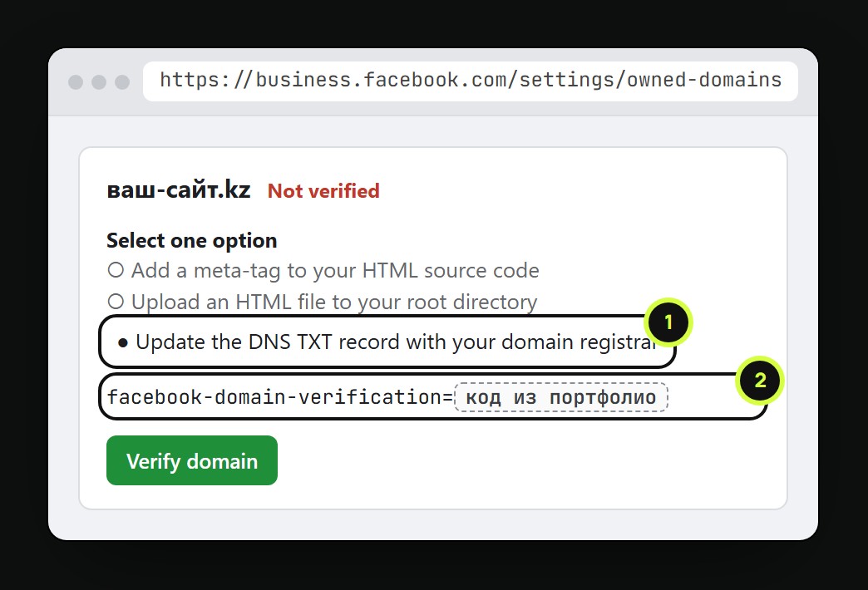Click the middle gray window dot
The height and width of the screenshot is (590, 868).
click(x=99, y=82)
